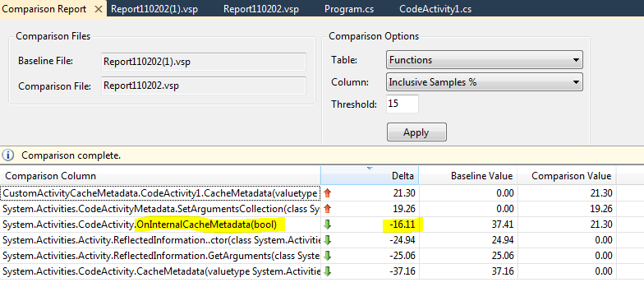Click the Threshold input field
The image size is (644, 301).
tap(402, 104)
